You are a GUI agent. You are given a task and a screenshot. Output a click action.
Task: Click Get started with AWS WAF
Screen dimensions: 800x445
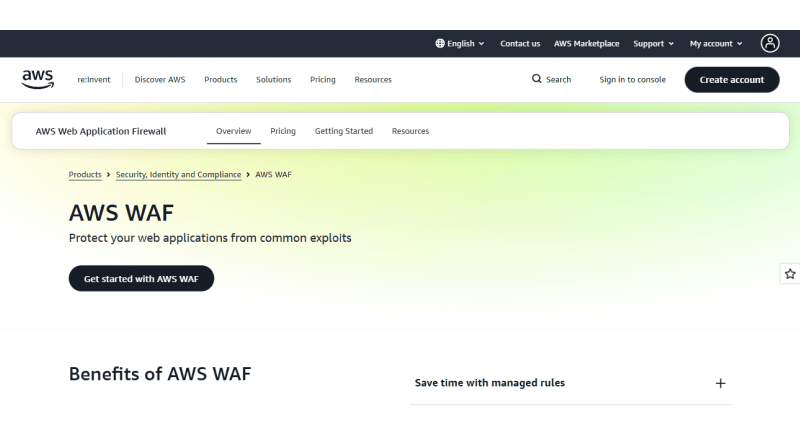pyautogui.click(x=141, y=279)
